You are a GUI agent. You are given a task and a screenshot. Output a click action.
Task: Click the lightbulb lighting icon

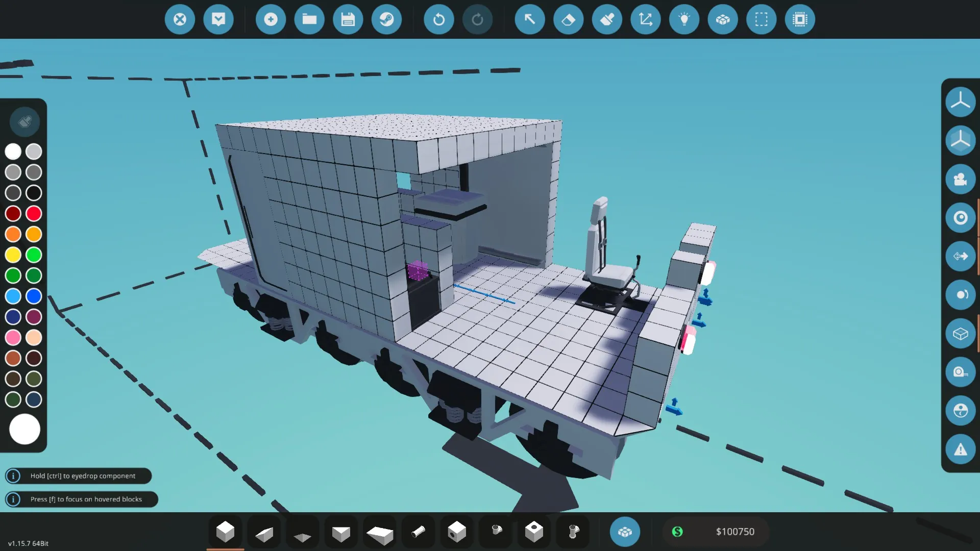point(684,19)
